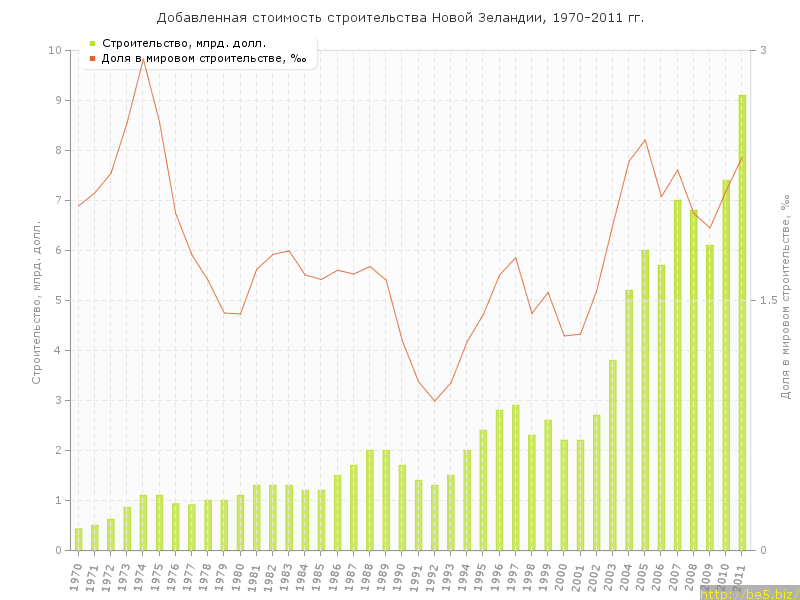Click the green legend marker for Строительство
800x600 pixels.
pos(92,43)
